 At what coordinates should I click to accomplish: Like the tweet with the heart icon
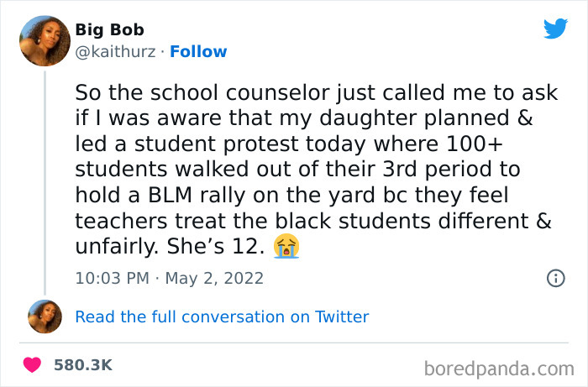(x=33, y=365)
